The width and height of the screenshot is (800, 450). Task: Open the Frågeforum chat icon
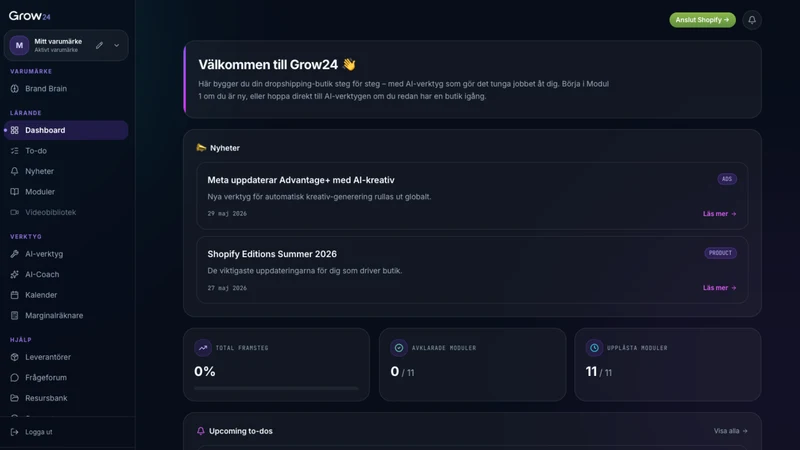point(14,378)
